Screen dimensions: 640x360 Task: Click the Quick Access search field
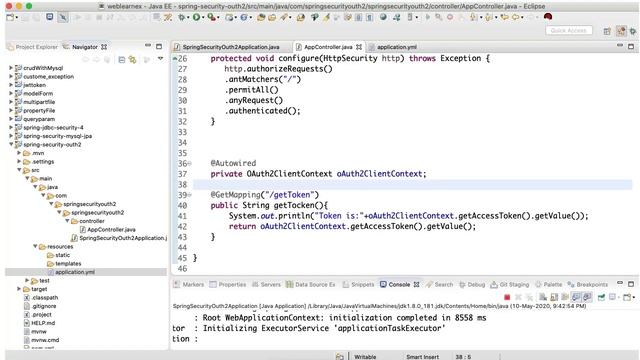(x=569, y=31)
